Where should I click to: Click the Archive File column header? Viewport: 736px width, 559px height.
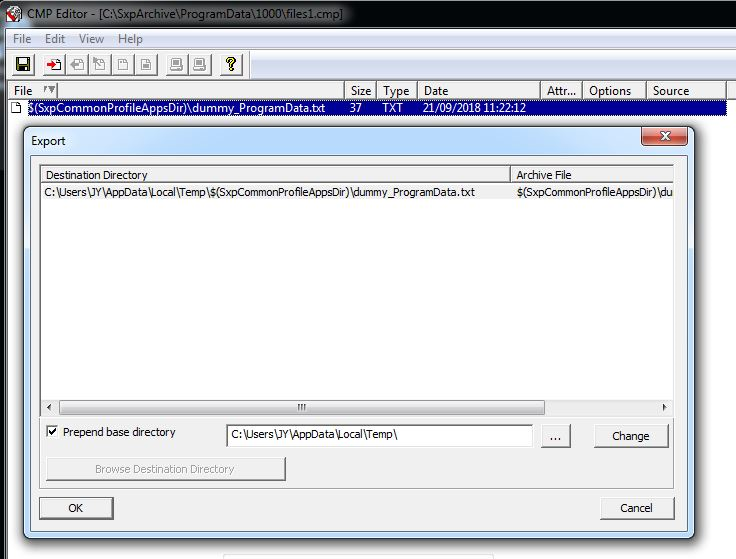592,175
